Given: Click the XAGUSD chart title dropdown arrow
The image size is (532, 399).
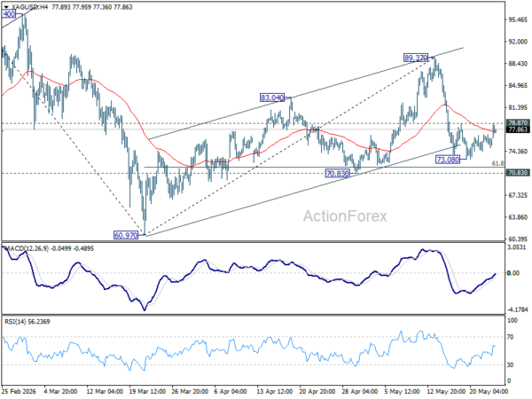Looking at the screenshot, I should coord(6,7).
